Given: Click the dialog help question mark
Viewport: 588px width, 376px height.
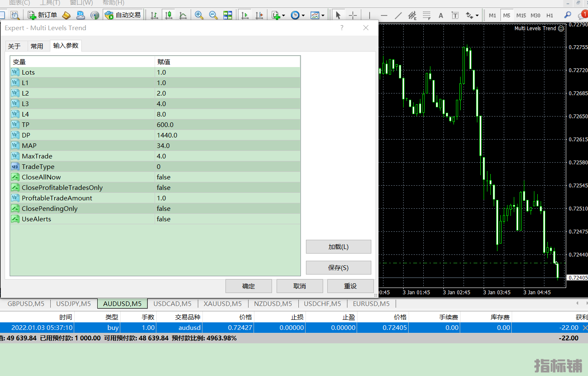Looking at the screenshot, I should tap(342, 28).
